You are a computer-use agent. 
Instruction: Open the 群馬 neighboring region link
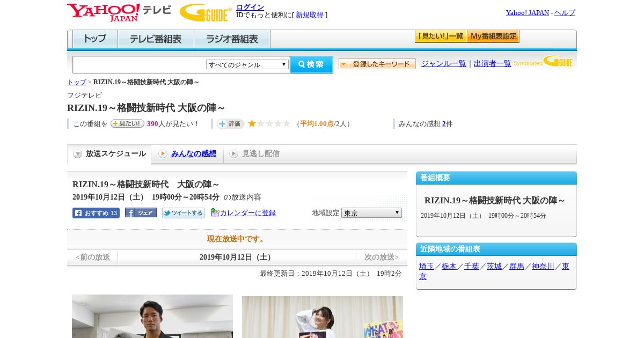pyautogui.click(x=517, y=266)
